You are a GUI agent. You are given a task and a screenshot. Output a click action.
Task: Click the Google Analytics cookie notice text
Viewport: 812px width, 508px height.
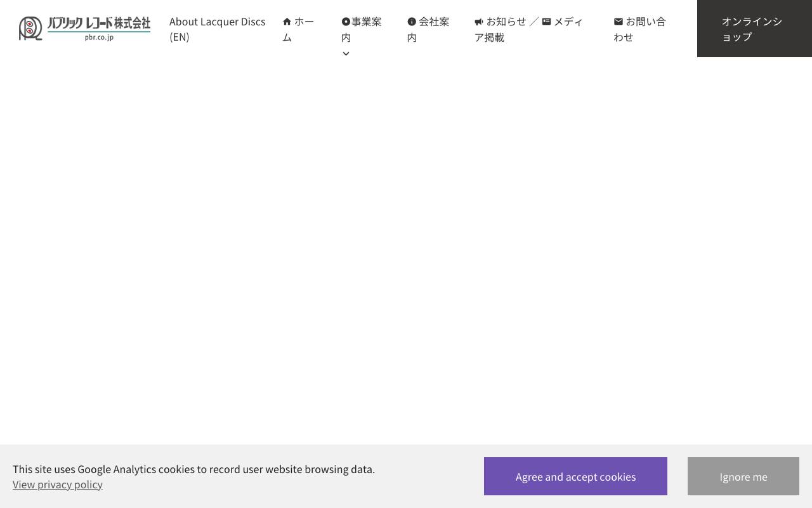click(x=193, y=469)
